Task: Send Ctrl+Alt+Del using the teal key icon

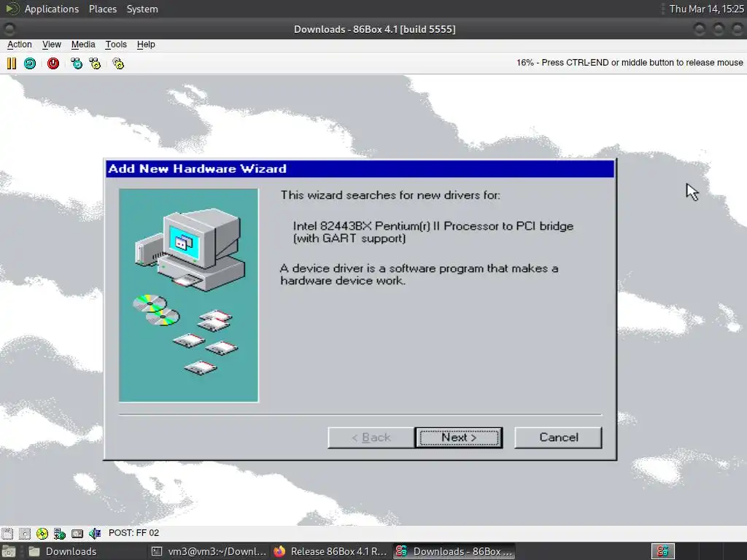Action: pos(76,63)
